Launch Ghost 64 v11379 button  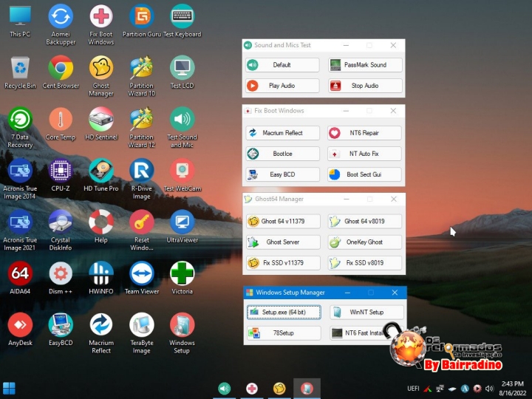pos(283,221)
